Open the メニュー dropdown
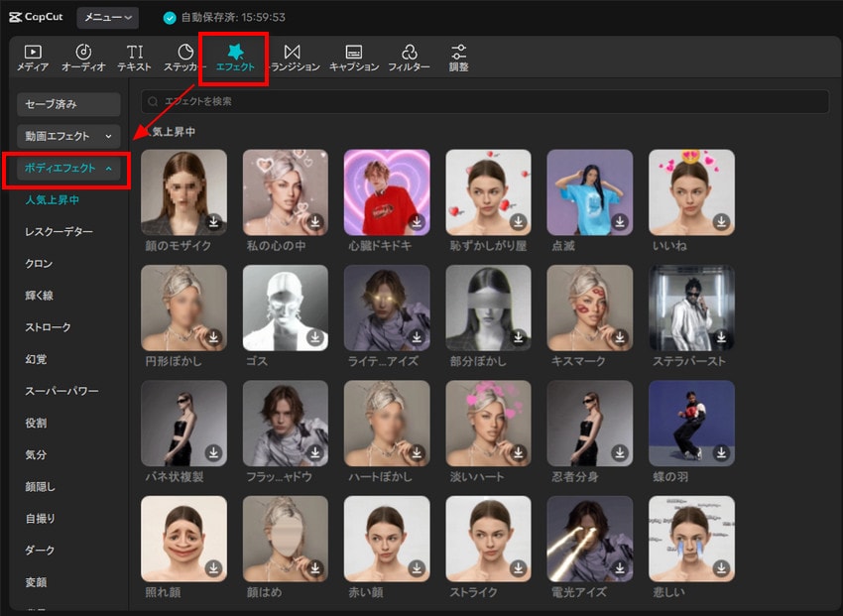The width and height of the screenshot is (843, 616). [107, 17]
